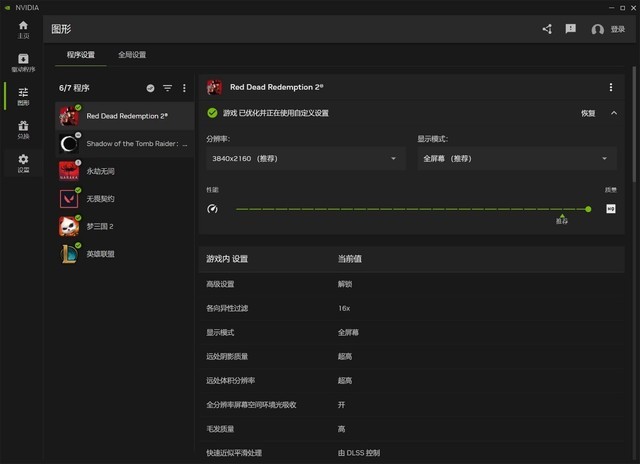This screenshot has height=464, width=640.
Task: Click the 快速近似平滑处理 setting row
Action: (x=411, y=453)
